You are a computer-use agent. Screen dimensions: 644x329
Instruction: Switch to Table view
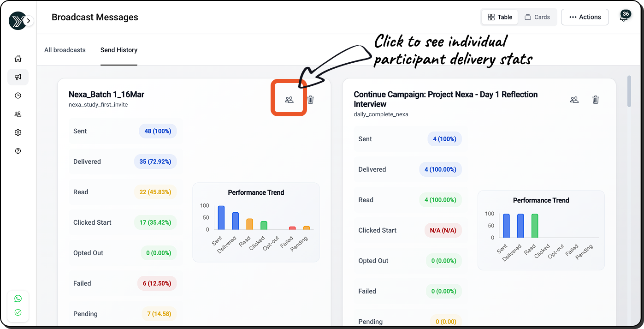[x=500, y=17]
